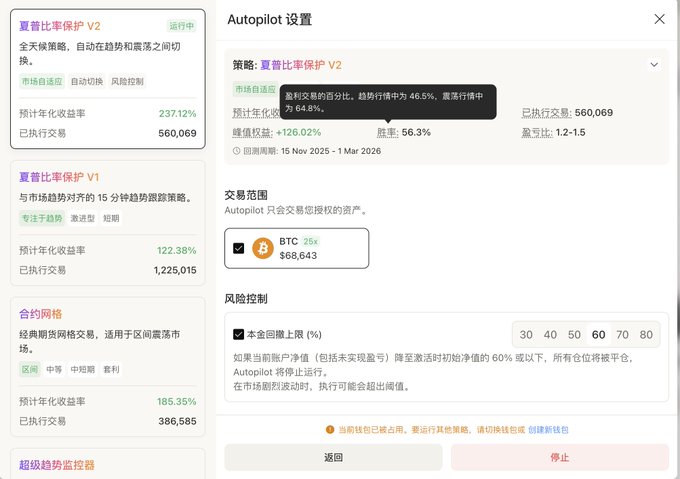This screenshot has height=479, width=680.
Task: Set drawdown limit to 80
Action: [646, 335]
